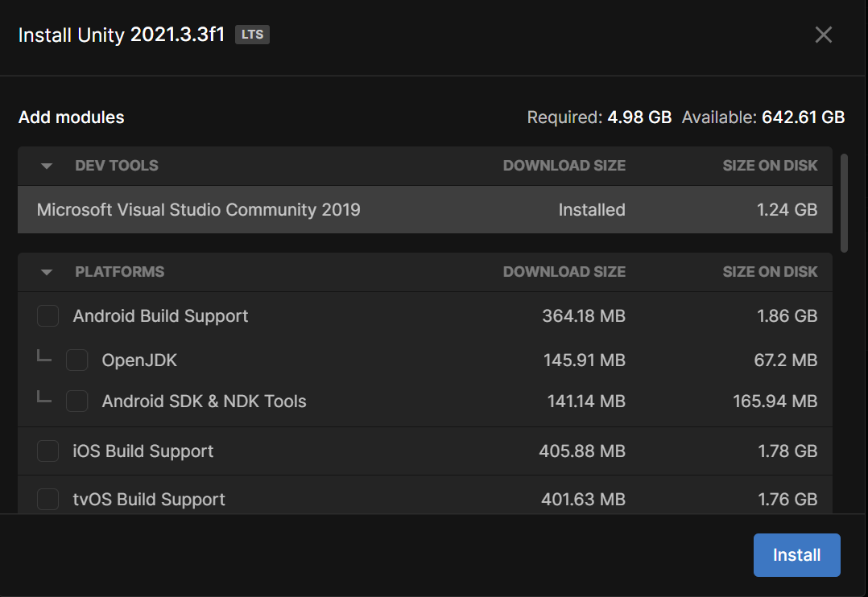Screen dimensions: 868x597
Task: Click the Install Unity 2021.3.3f1 title
Action: (x=121, y=35)
